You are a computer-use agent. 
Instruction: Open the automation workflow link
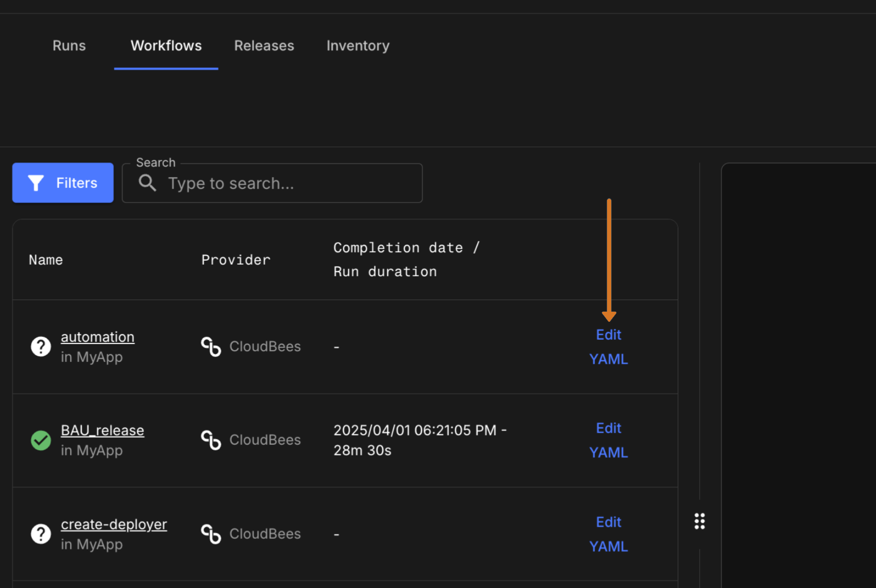pos(98,337)
